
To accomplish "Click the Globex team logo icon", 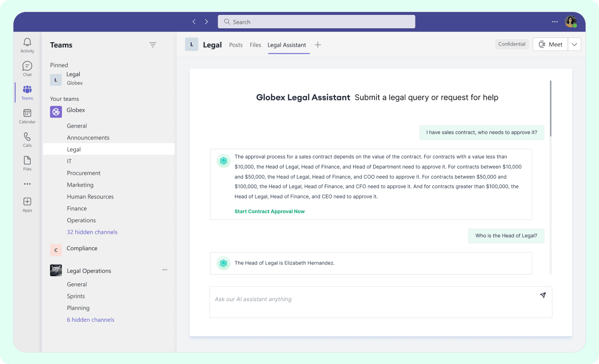I will click(x=56, y=112).
